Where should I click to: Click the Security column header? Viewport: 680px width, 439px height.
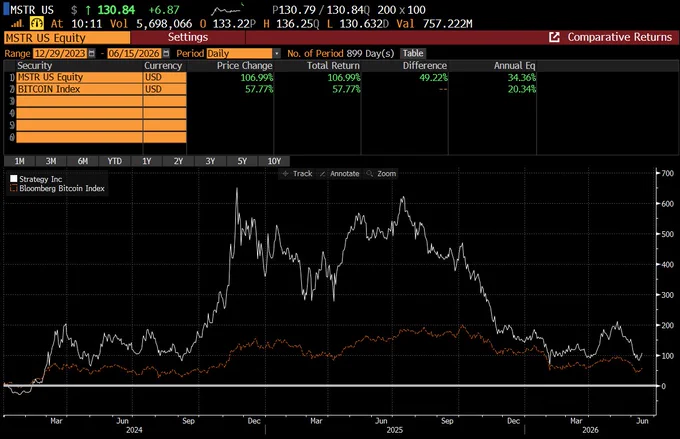(34, 66)
